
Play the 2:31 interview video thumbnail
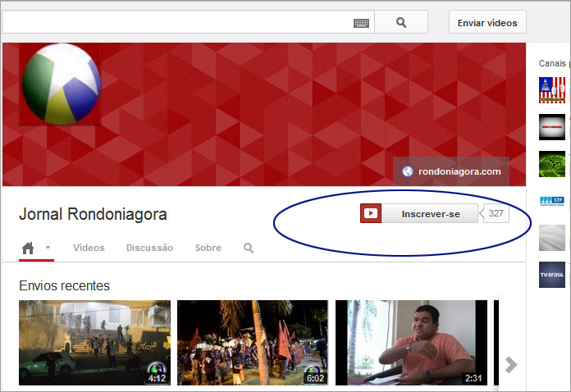411,343
